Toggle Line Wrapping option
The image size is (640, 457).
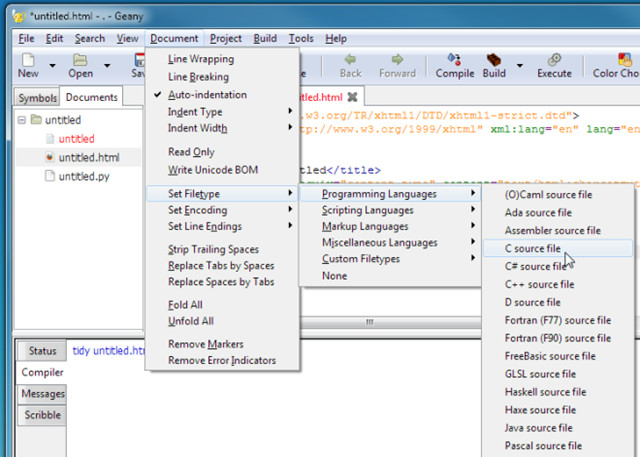pyautogui.click(x=222, y=59)
